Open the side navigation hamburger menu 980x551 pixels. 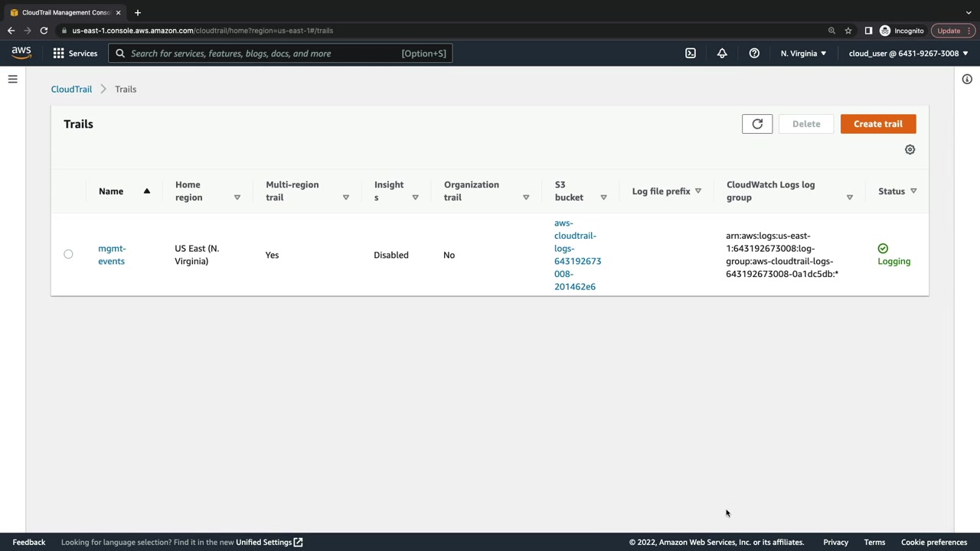point(13,80)
